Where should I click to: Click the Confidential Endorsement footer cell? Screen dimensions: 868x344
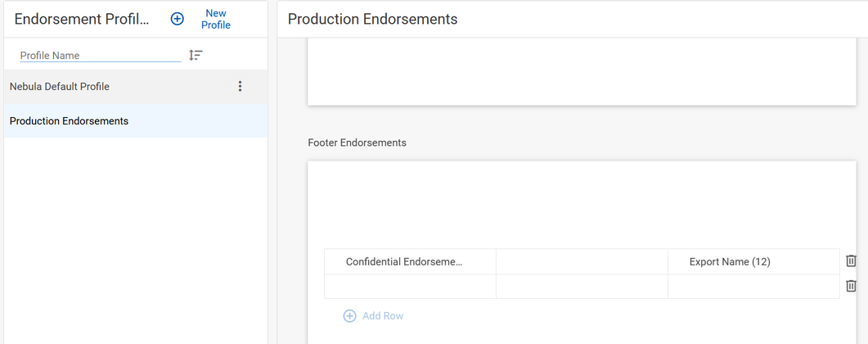410,262
